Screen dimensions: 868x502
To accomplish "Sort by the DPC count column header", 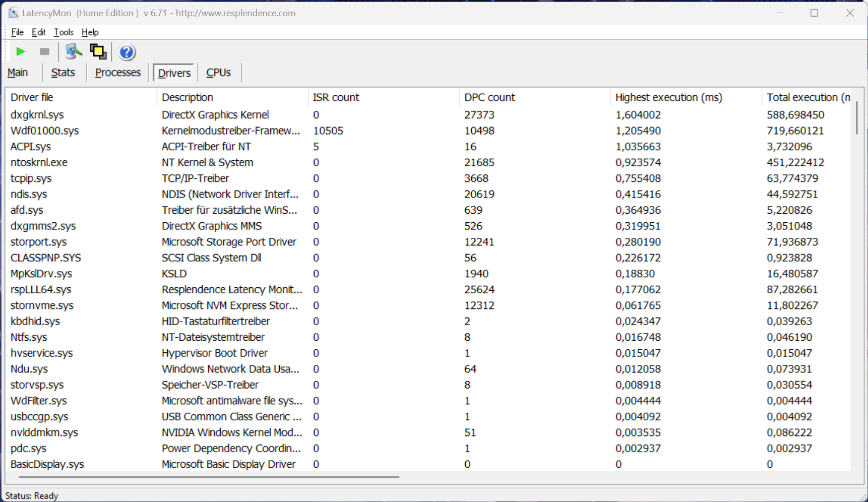I will 535,97.
